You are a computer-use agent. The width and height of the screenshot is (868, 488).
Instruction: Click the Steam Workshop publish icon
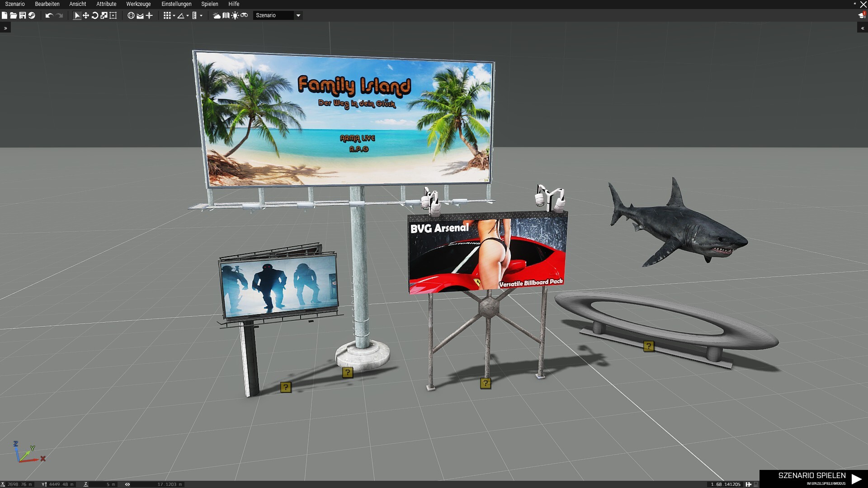coord(32,15)
